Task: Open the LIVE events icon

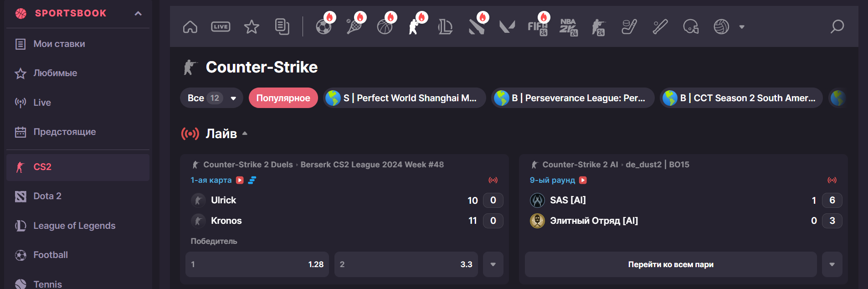Action: click(221, 27)
